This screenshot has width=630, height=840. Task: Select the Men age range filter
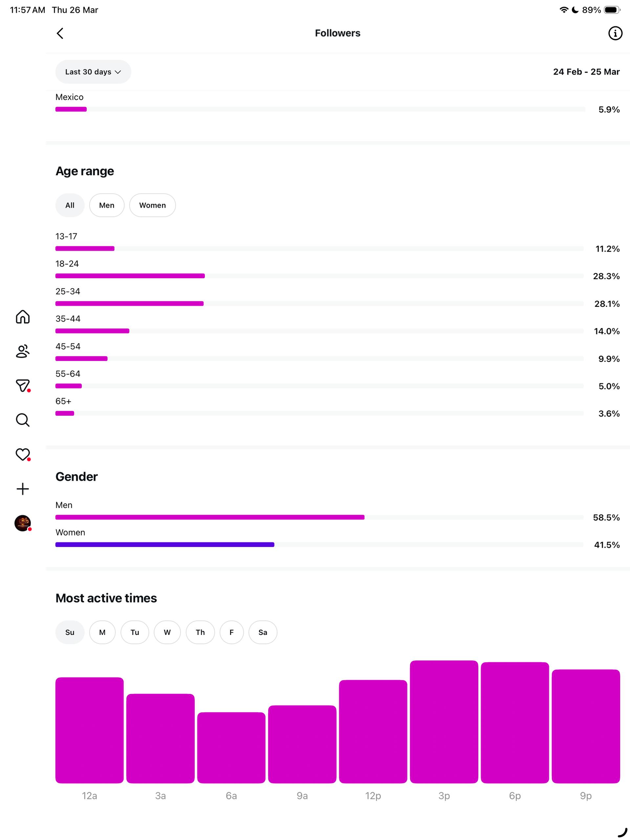(107, 205)
